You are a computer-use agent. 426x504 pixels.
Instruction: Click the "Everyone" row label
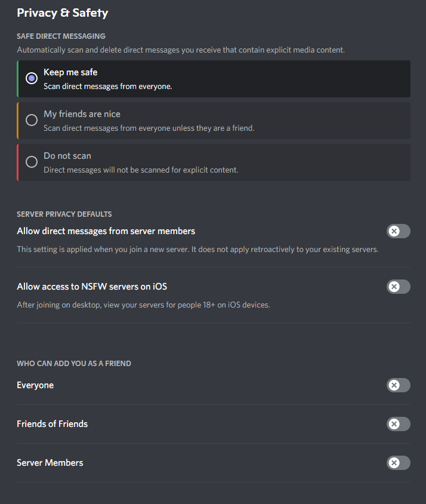click(35, 385)
